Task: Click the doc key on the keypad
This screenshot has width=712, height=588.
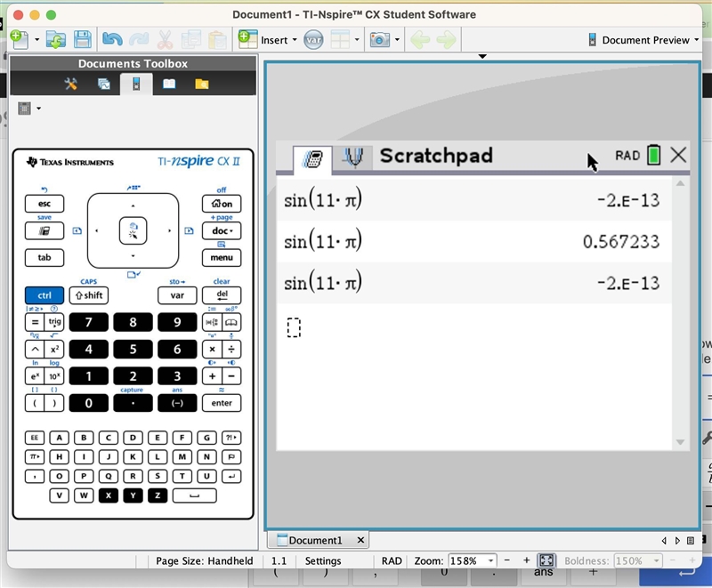Action: pyautogui.click(x=222, y=230)
